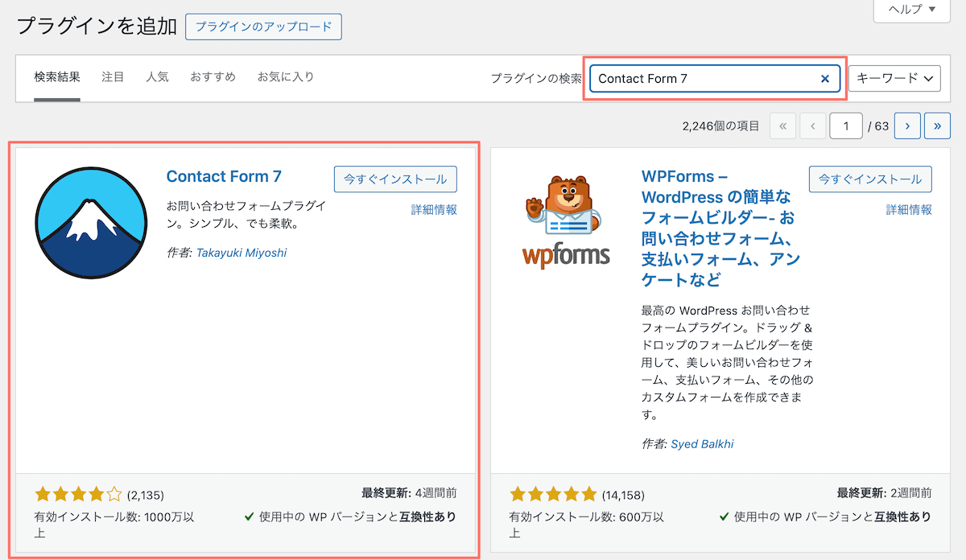Click the プラグインを追加 page heading
This screenshot has height=560, width=966.
(x=97, y=27)
